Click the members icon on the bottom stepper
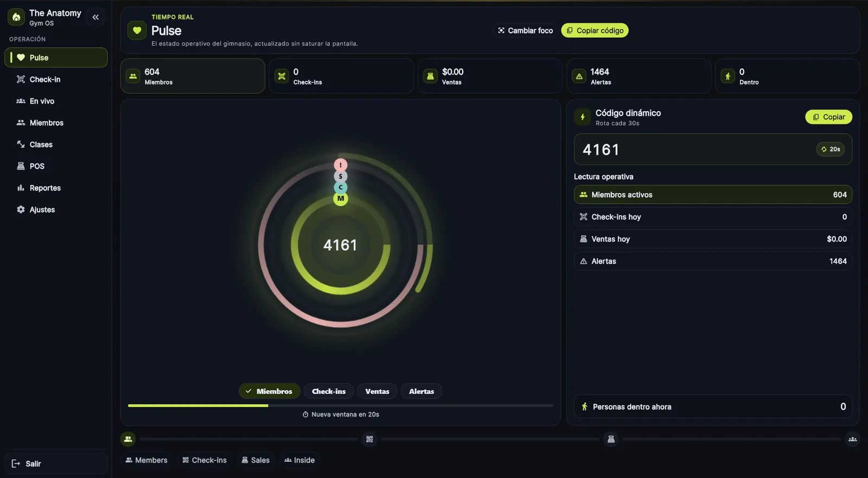 click(x=128, y=439)
